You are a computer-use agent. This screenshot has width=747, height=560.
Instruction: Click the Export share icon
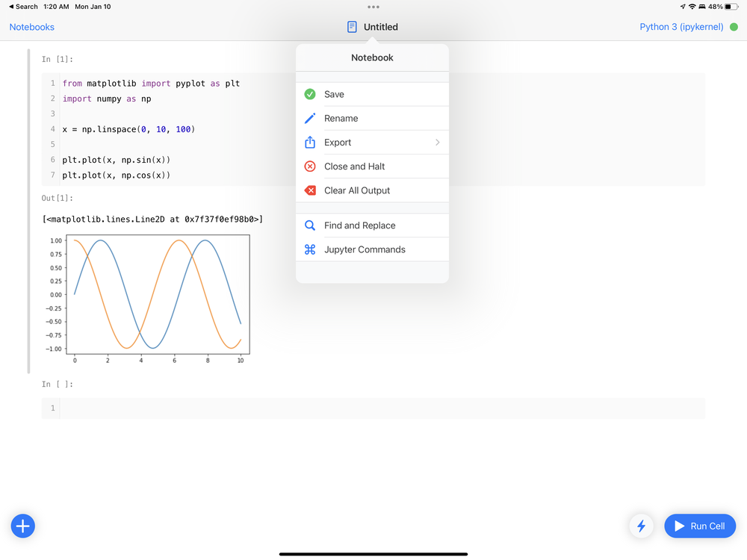(310, 142)
